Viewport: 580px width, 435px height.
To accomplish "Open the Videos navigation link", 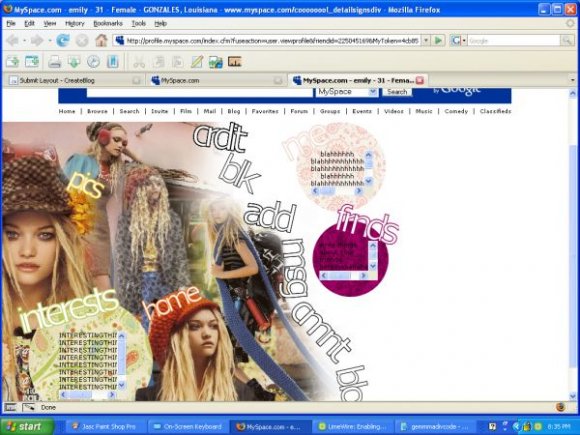I will tap(394, 111).
